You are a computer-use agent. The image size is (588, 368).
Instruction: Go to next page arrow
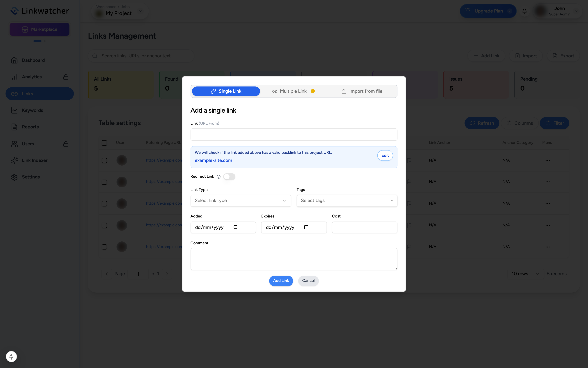coord(167,274)
